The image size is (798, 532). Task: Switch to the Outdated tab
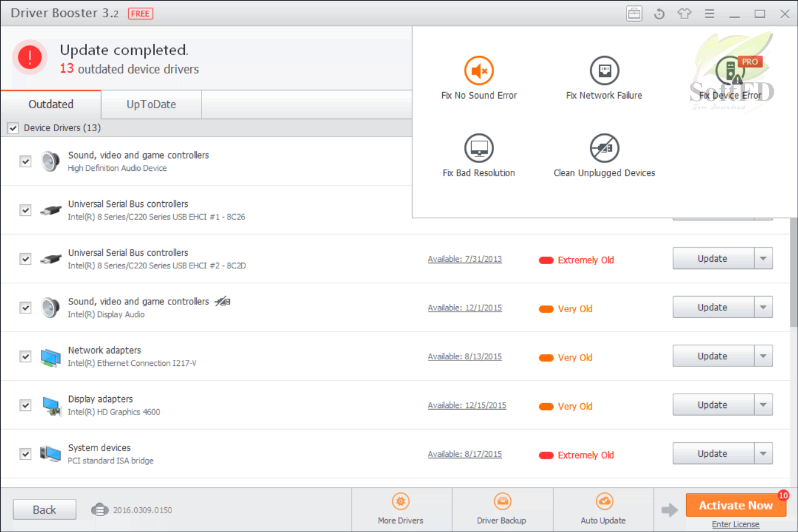click(x=51, y=105)
